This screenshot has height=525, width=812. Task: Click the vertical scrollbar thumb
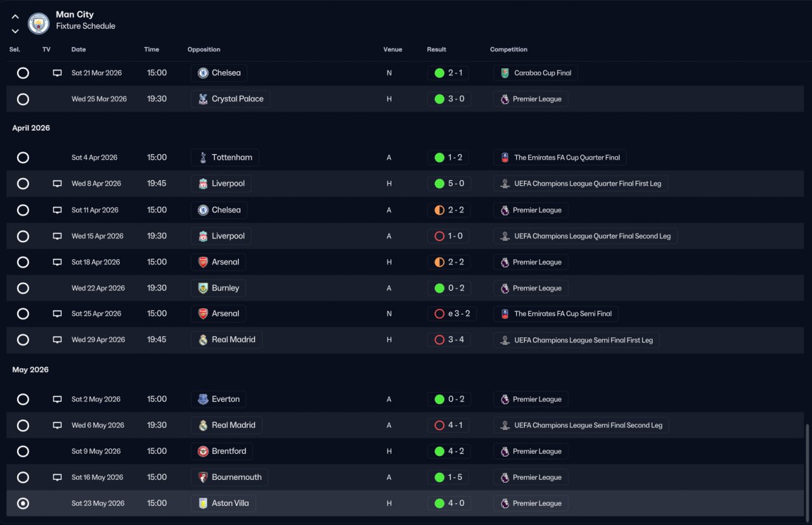pos(807,470)
